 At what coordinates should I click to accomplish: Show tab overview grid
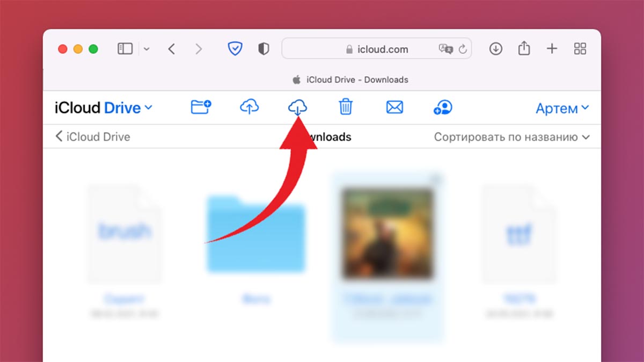580,49
